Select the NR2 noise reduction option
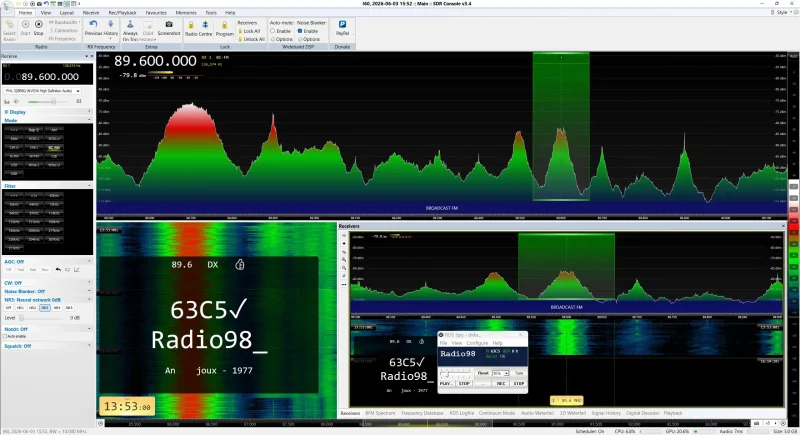This screenshot has height=435, width=800. tap(33, 308)
